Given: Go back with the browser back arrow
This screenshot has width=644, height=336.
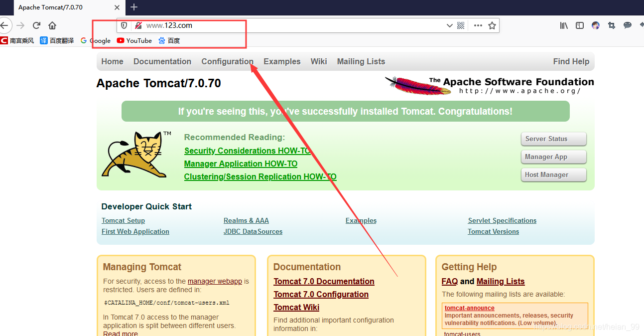Looking at the screenshot, I should point(4,25).
